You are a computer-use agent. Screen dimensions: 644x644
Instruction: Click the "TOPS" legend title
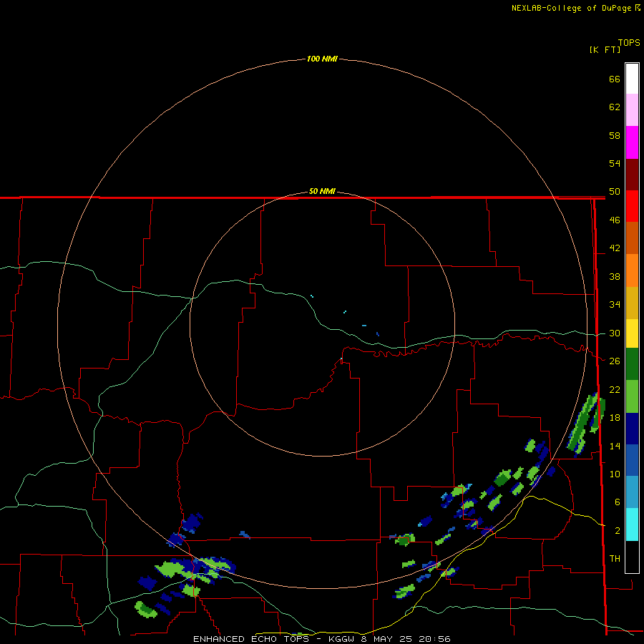click(x=629, y=43)
